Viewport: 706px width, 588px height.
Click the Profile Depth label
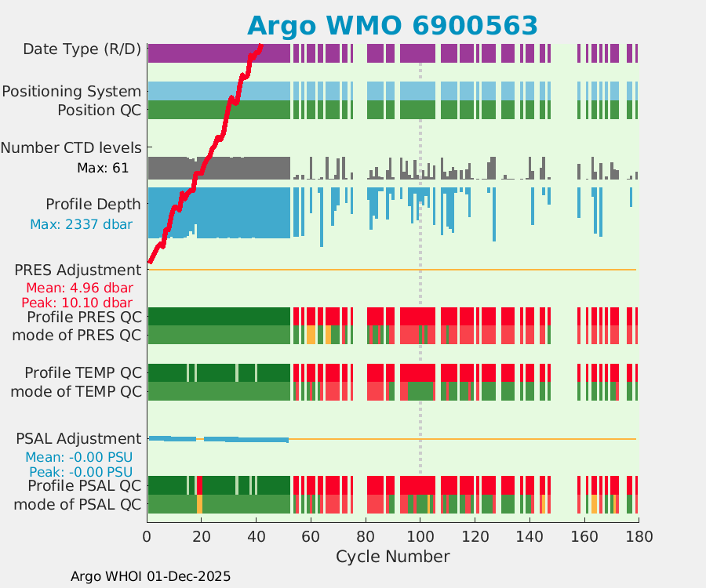pos(93,205)
